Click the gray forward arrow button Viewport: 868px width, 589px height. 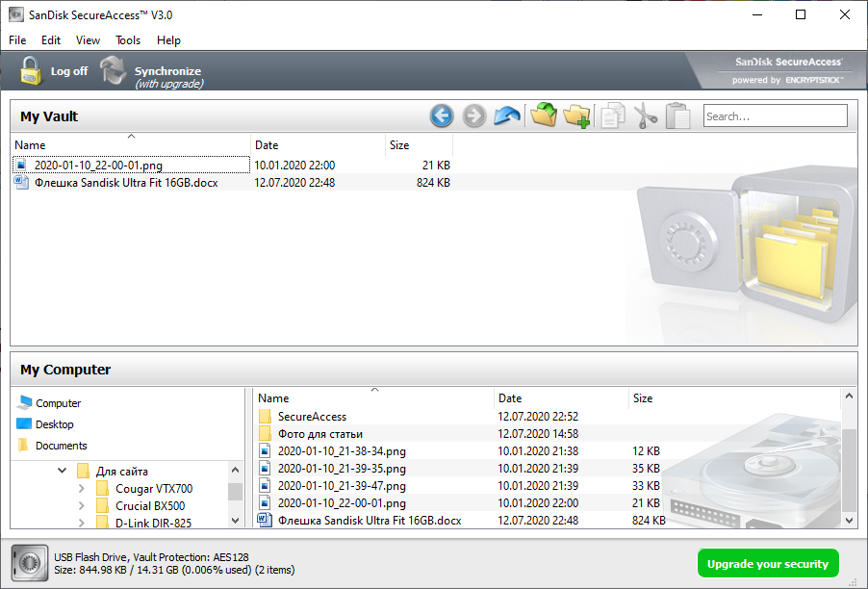(473, 116)
